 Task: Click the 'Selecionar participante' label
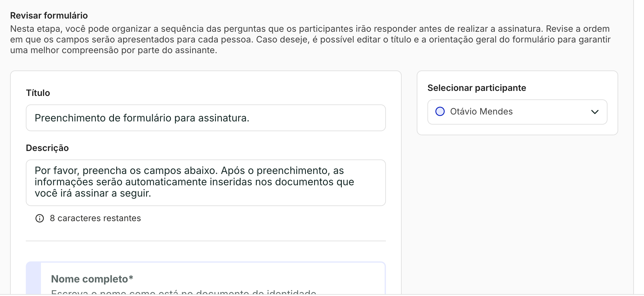[477, 88]
